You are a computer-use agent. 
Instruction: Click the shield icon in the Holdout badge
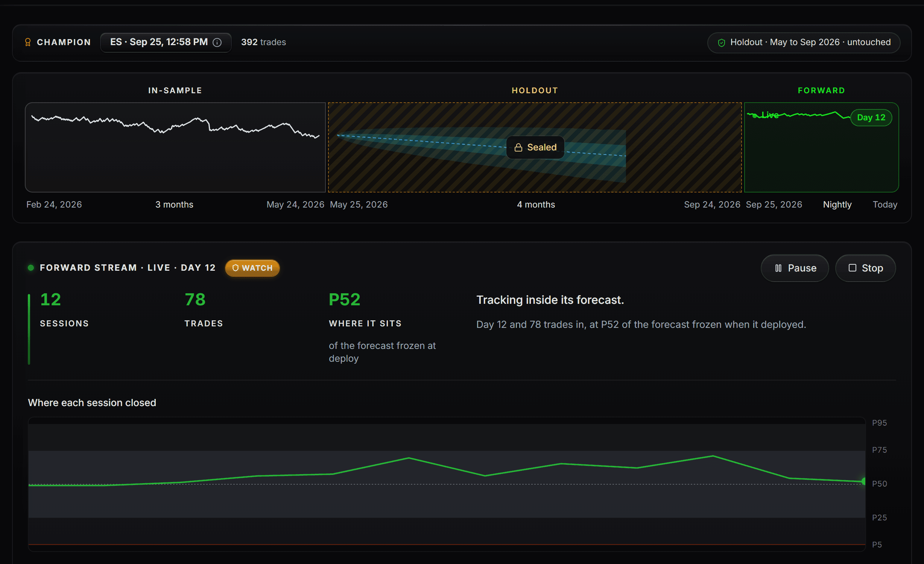(721, 42)
